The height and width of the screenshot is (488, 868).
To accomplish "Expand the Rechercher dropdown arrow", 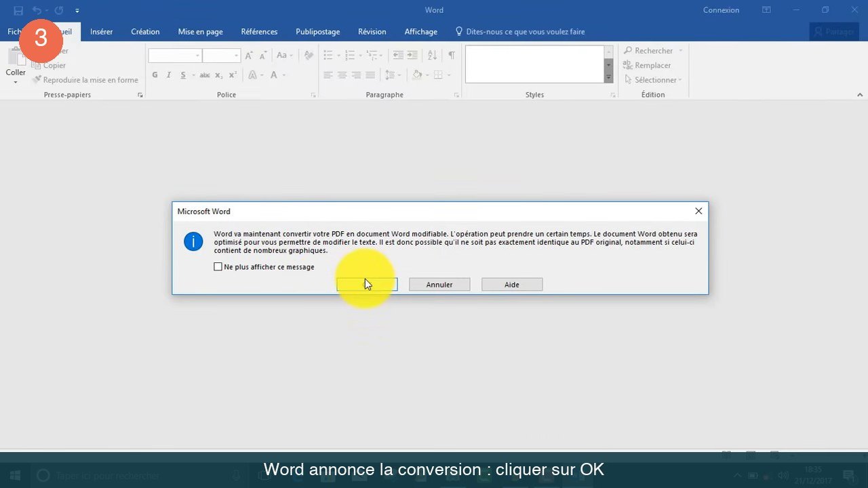I will click(x=680, y=51).
